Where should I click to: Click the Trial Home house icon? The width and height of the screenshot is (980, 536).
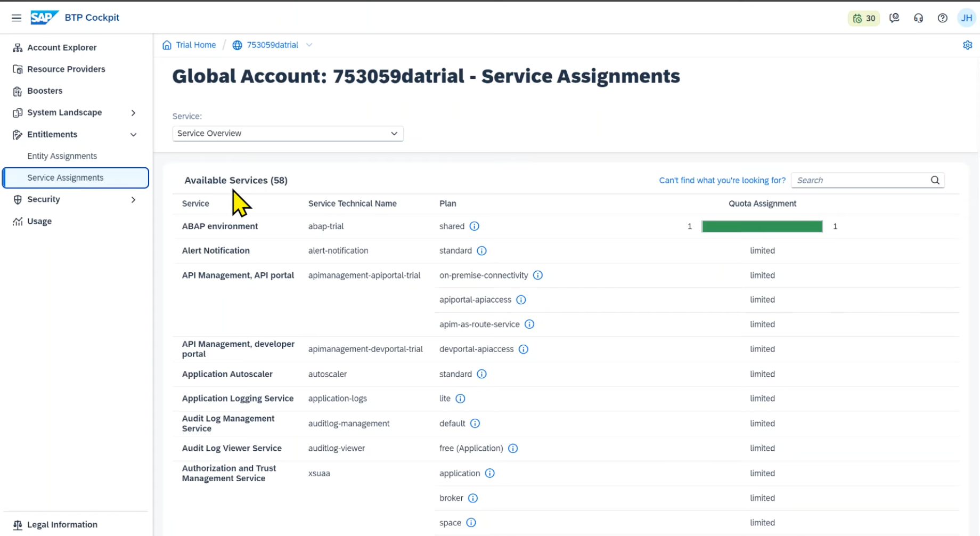coord(167,45)
